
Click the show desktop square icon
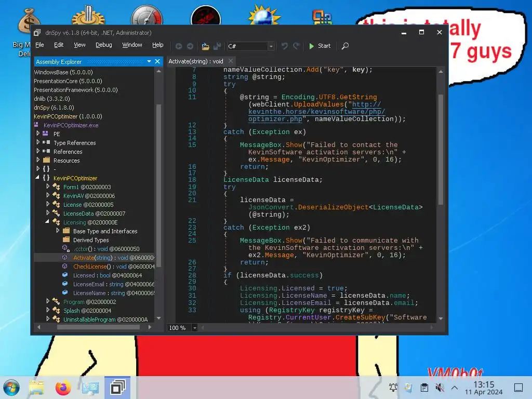click(518, 388)
